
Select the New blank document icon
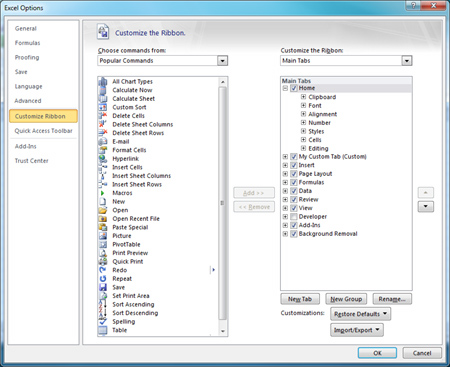tap(103, 202)
